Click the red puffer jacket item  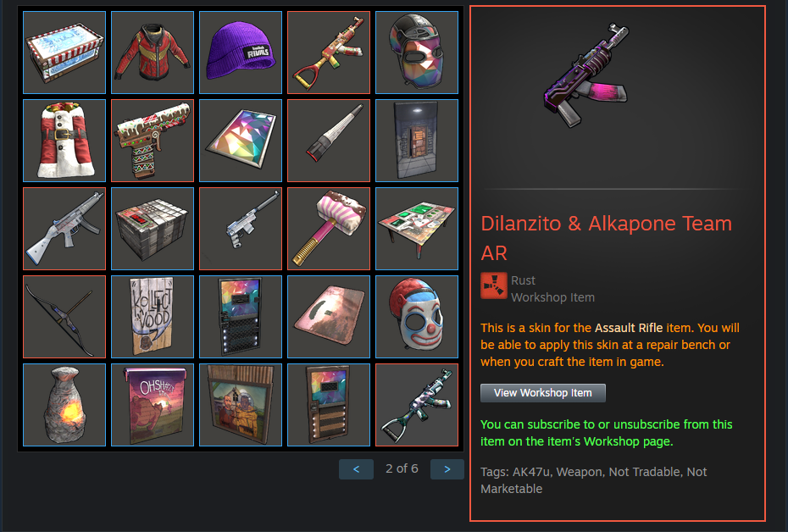point(153,53)
